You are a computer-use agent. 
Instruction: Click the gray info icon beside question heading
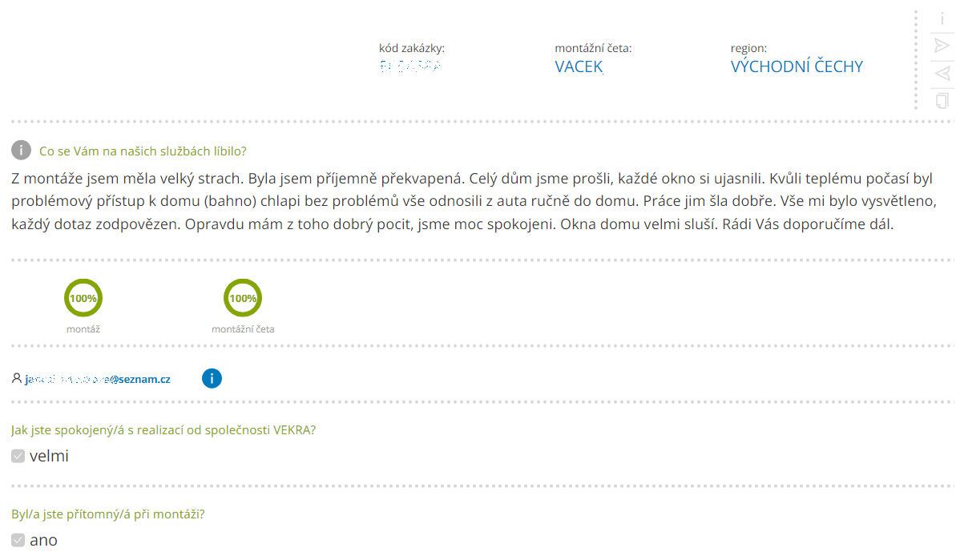click(21, 150)
